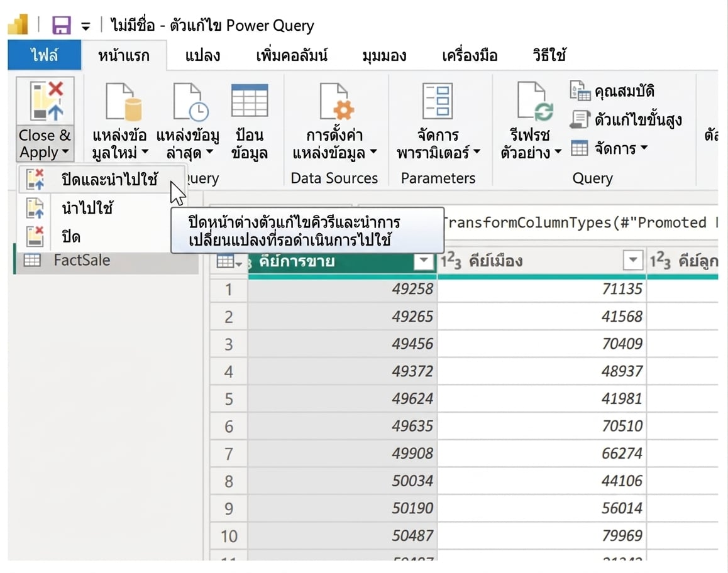
Task: Click the แหล่งข้อมูลล่าสุด recent sources icon
Action: click(x=191, y=102)
